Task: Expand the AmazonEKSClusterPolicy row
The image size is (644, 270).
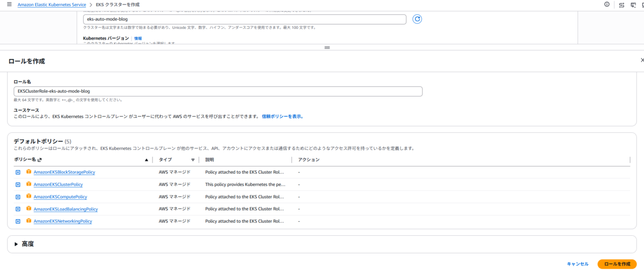Action: pos(18,184)
